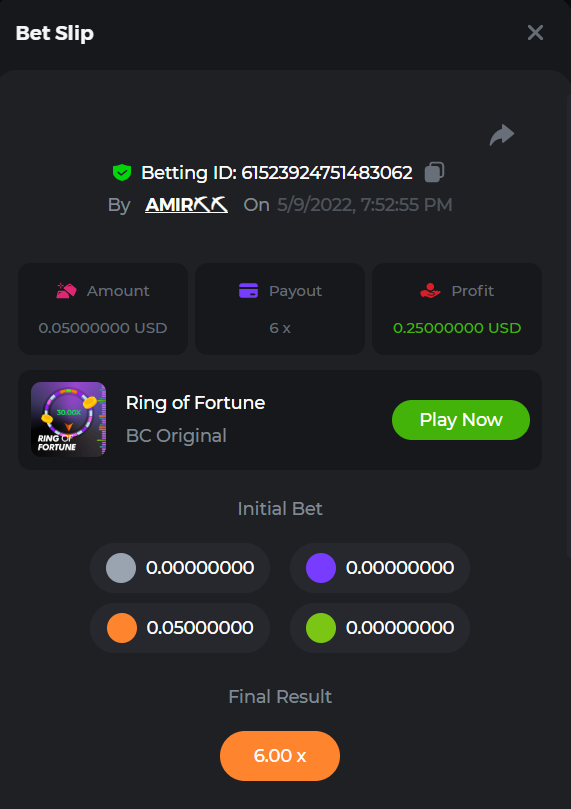
Task: Select the green color bet swatch
Action: point(321,628)
